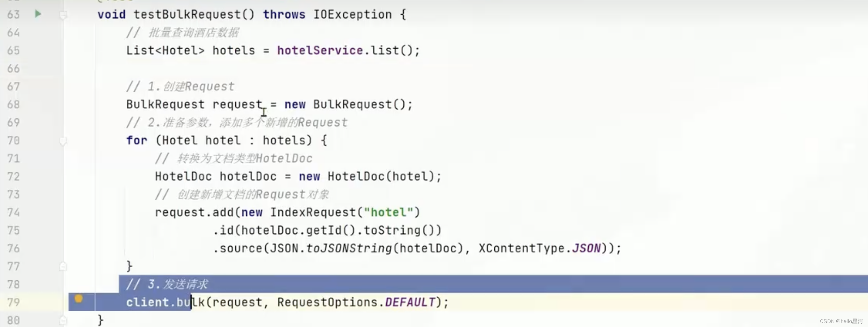Click the '// 1.' Request comment line 67
Screen dimensions: 868x327
[x=180, y=86]
